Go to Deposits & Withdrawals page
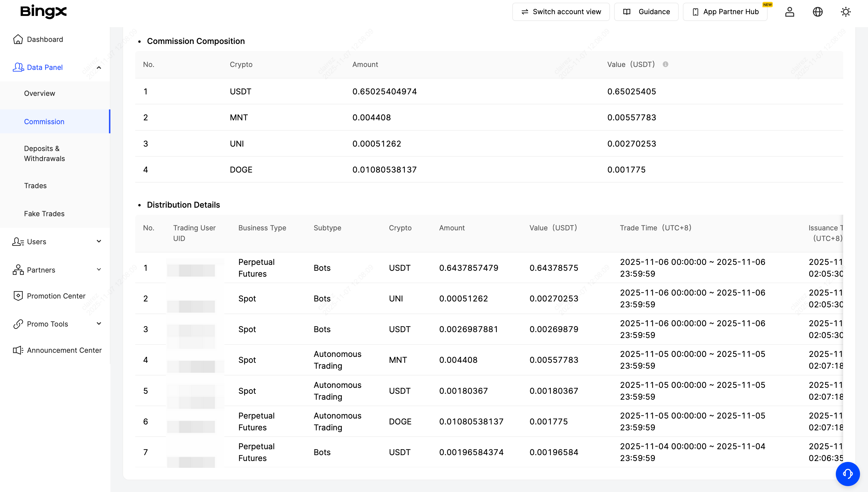Screen dimensions: 868x492 (44, 153)
